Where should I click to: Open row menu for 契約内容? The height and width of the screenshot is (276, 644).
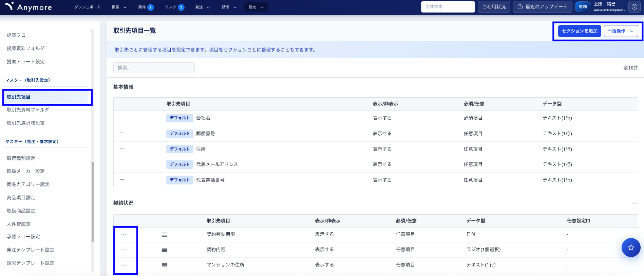[x=123, y=250]
